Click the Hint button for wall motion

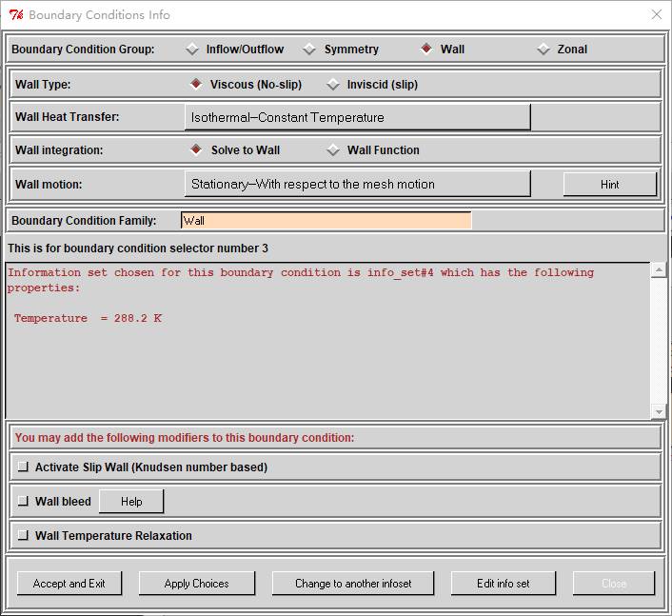pyautogui.click(x=609, y=185)
